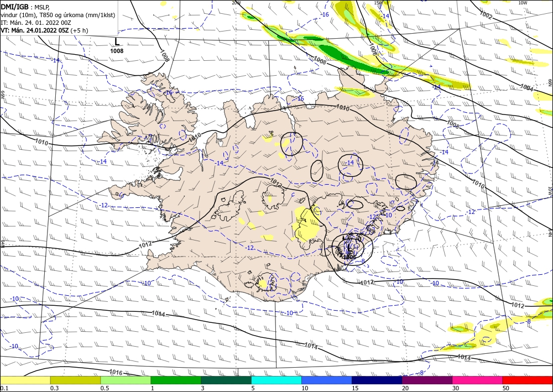The image size is (553, 392).
Task: Click the '5' legend value
Action: pos(253,388)
